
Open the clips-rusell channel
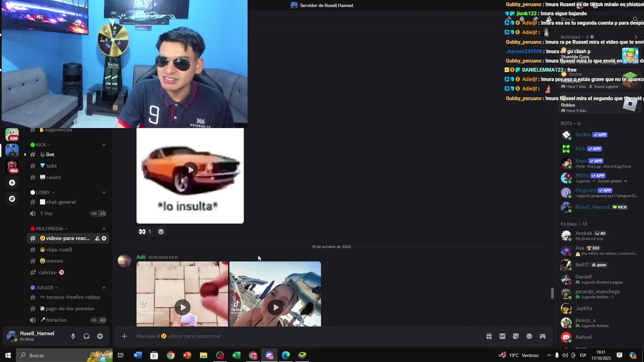(x=68, y=250)
